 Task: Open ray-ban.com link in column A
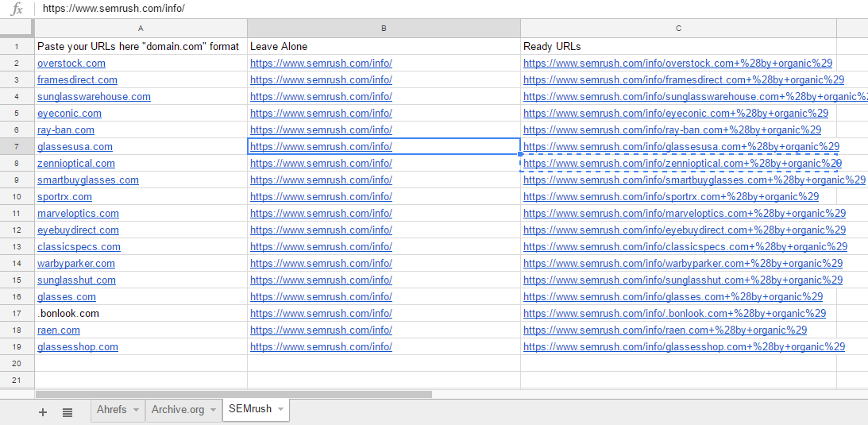[x=66, y=130]
